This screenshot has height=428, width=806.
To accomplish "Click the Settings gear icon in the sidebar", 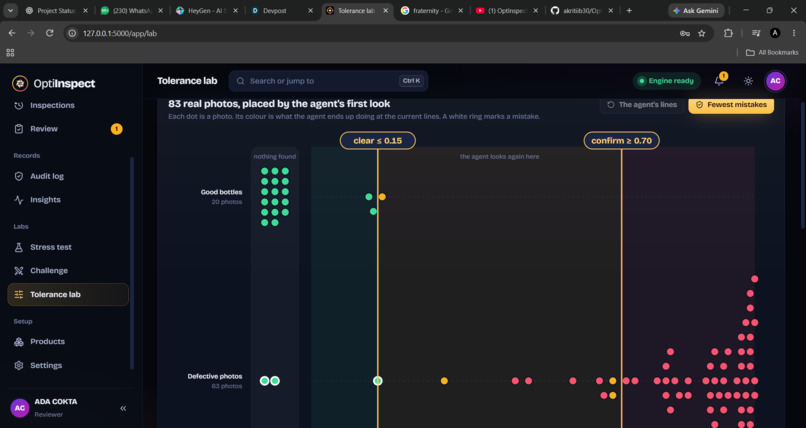I will 19,365.
